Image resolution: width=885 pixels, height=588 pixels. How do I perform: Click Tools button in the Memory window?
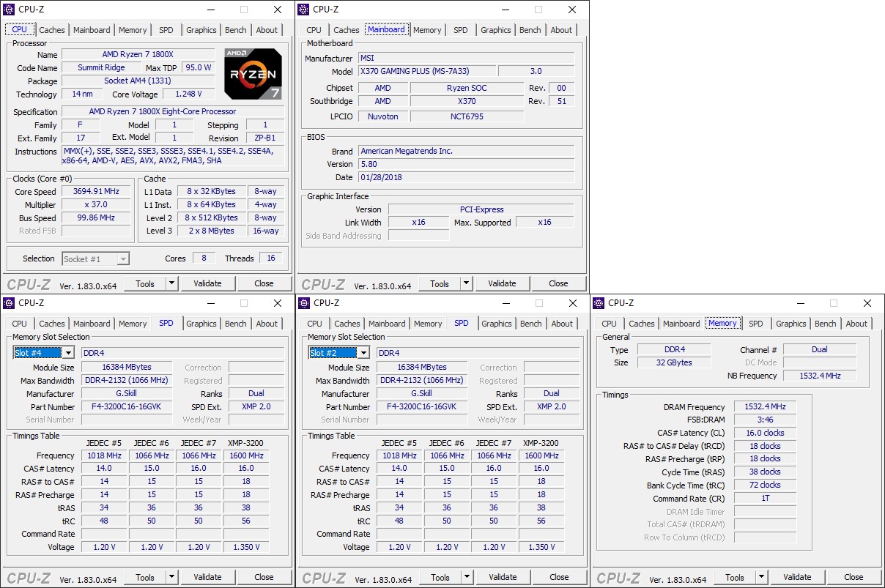tap(735, 577)
